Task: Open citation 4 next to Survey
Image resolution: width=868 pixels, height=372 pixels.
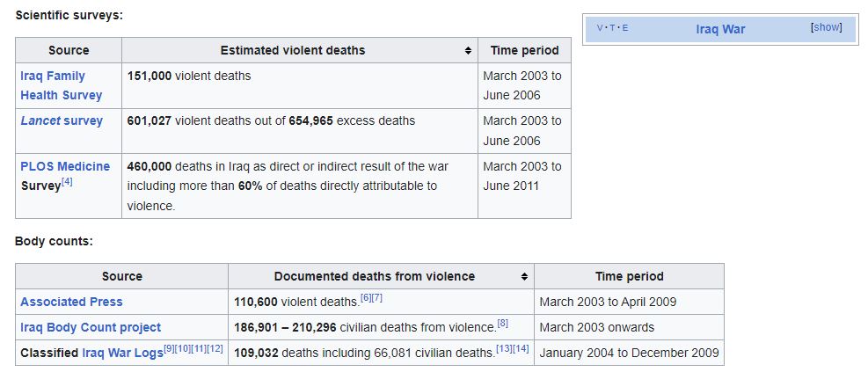Action: click(x=67, y=182)
